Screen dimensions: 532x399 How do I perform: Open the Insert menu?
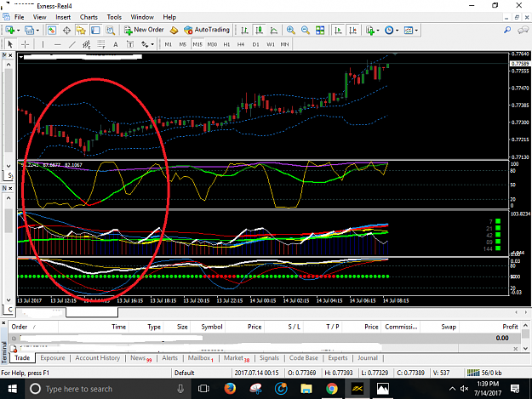click(x=63, y=17)
